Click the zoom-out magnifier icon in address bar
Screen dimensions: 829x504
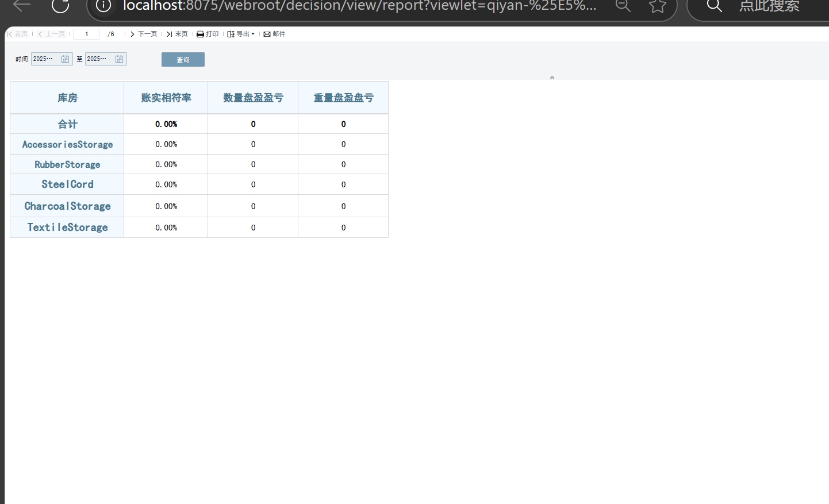[x=623, y=6]
